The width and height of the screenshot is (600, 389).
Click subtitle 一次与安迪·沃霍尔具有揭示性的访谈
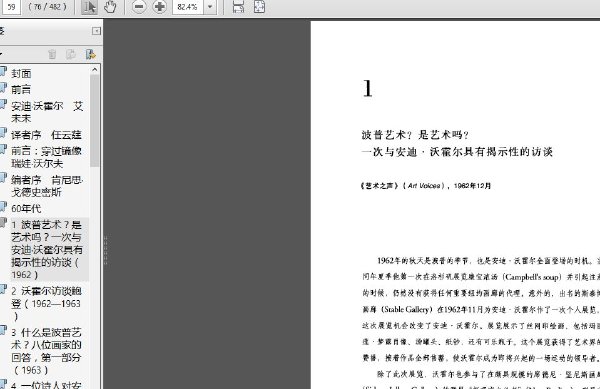(457, 152)
